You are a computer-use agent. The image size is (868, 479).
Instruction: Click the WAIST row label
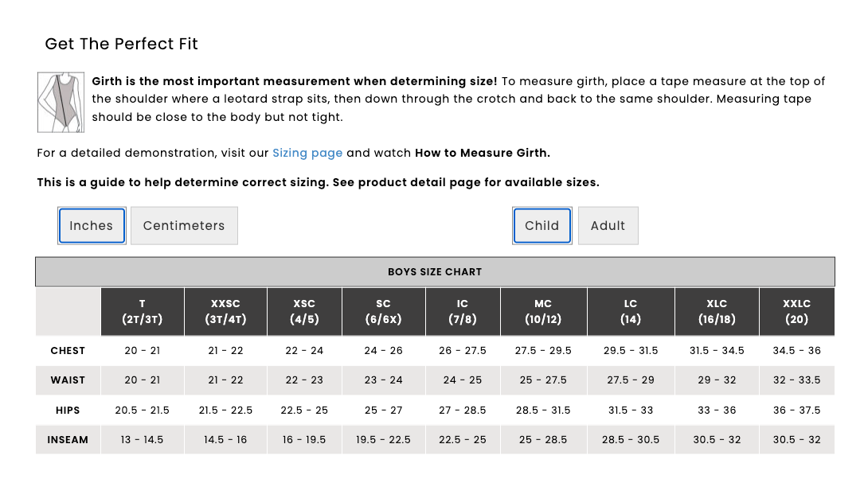[x=68, y=380]
